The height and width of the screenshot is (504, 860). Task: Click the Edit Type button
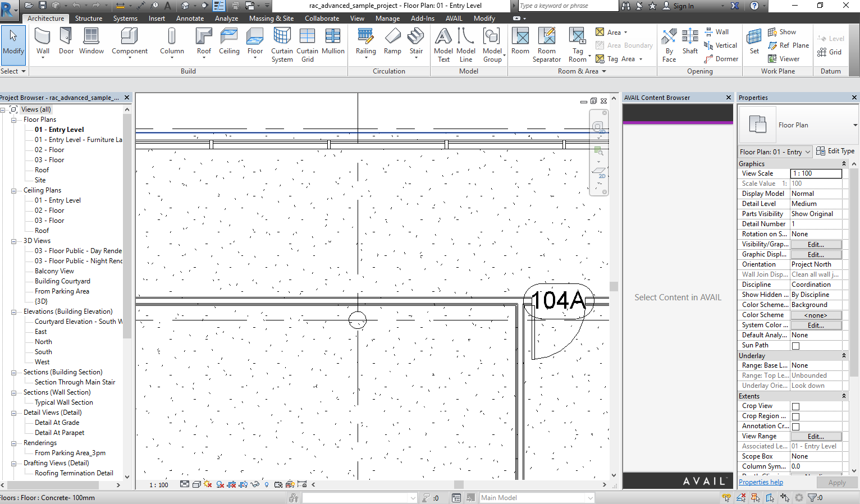tap(836, 151)
